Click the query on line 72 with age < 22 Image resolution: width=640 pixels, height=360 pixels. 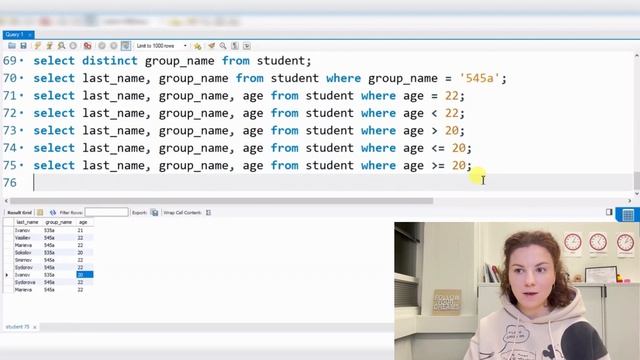[249, 113]
